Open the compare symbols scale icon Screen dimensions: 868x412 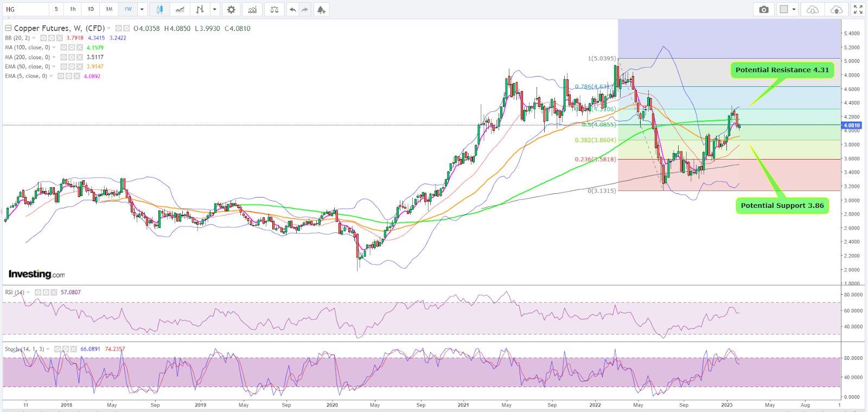tap(275, 9)
